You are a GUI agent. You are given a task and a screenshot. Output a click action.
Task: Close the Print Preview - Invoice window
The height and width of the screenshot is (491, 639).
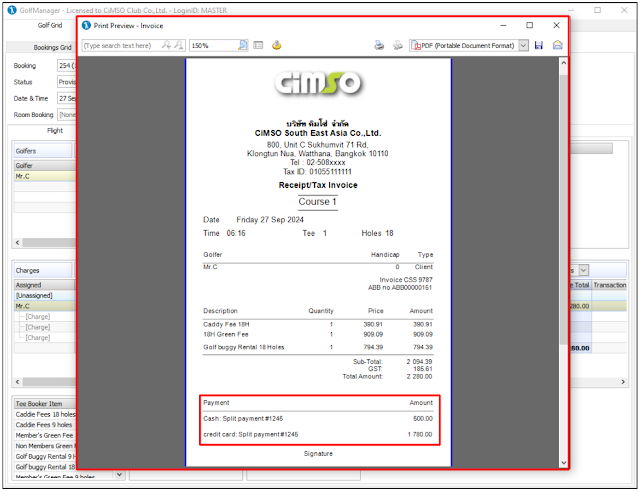click(556, 25)
